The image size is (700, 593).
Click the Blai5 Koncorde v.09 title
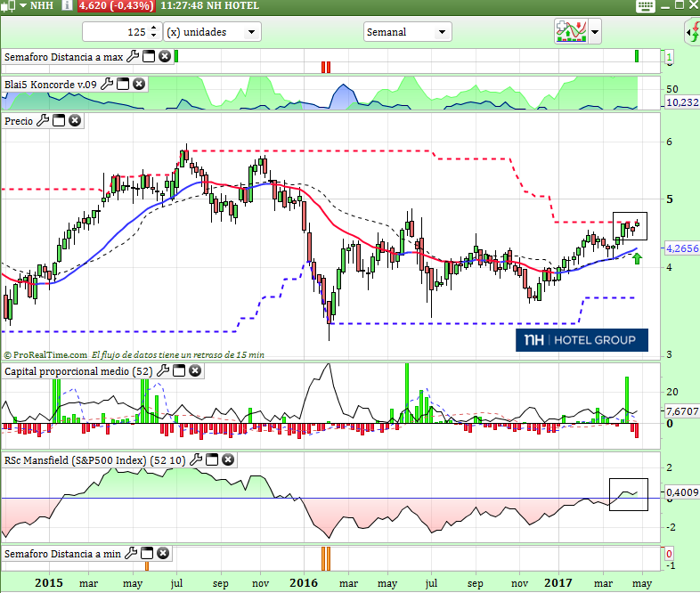51,85
